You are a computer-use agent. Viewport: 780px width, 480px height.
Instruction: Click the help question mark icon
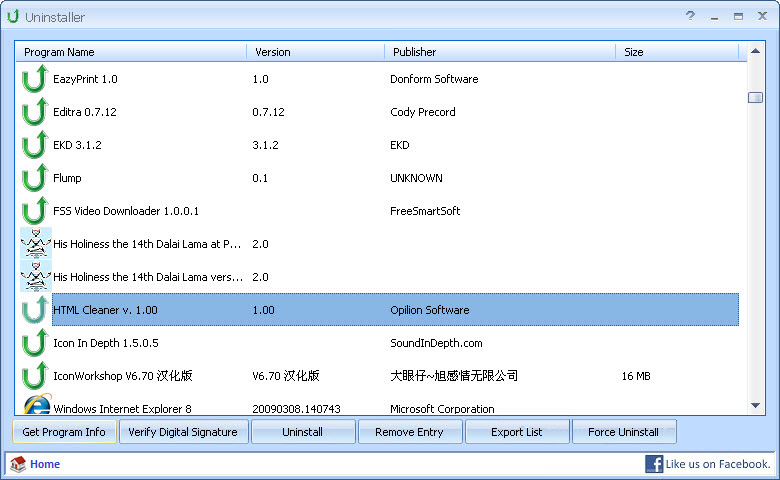pyautogui.click(x=690, y=16)
